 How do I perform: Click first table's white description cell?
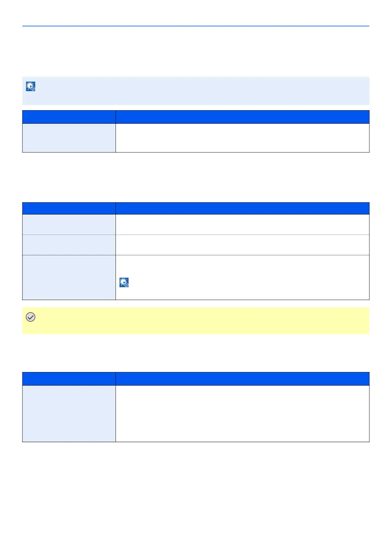243,138
